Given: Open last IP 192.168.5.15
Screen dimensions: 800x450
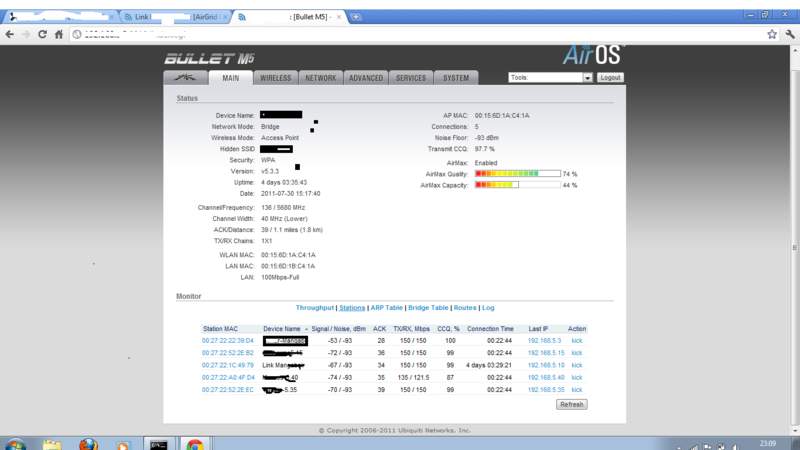Looking at the screenshot, I should pyautogui.click(x=546, y=353).
